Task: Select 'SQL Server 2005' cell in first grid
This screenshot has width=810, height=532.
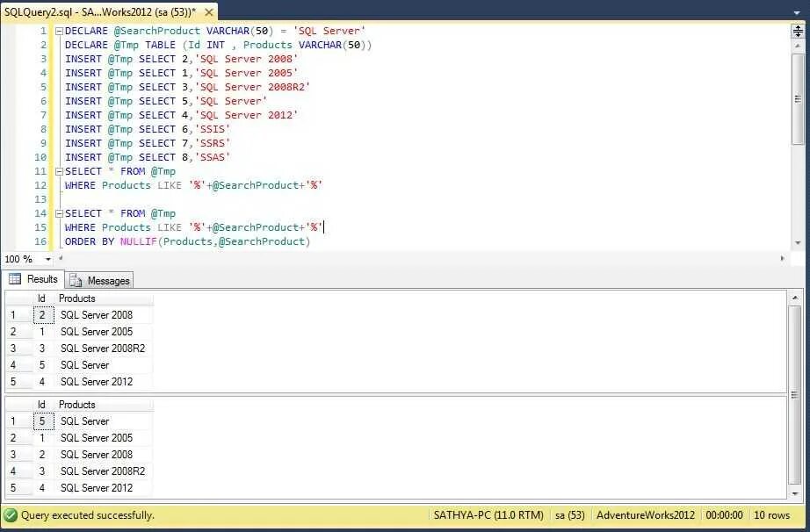Action: 104,332
